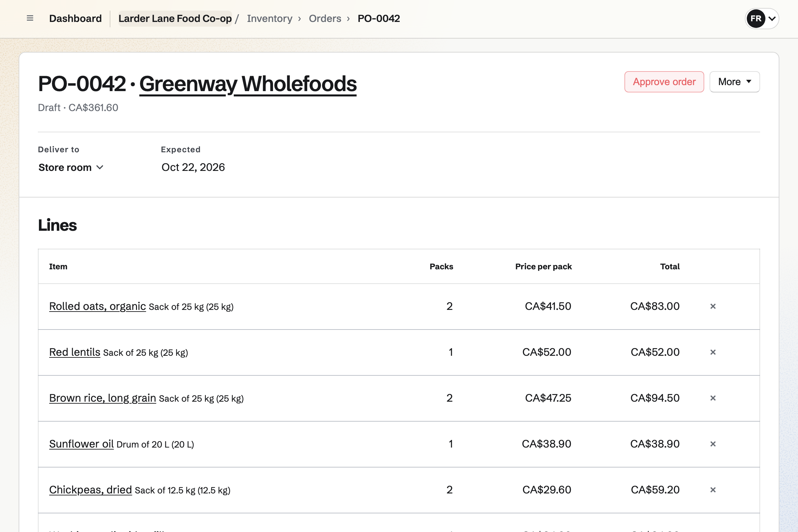The width and height of the screenshot is (798, 532).
Task: Open the Orders breadcrumb
Action: (325, 18)
